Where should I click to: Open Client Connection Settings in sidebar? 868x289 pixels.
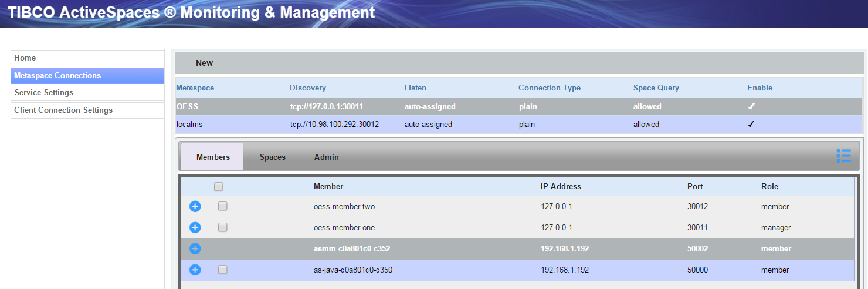click(88, 110)
